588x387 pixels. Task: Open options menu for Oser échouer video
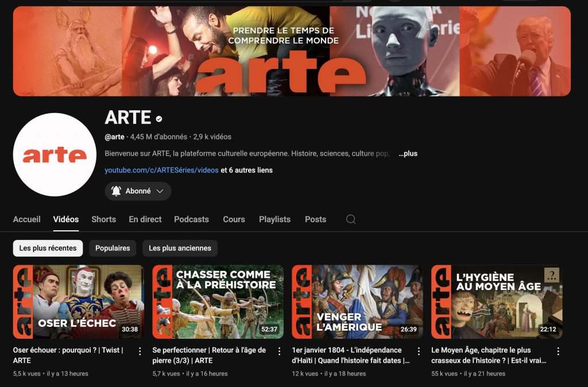[140, 351]
